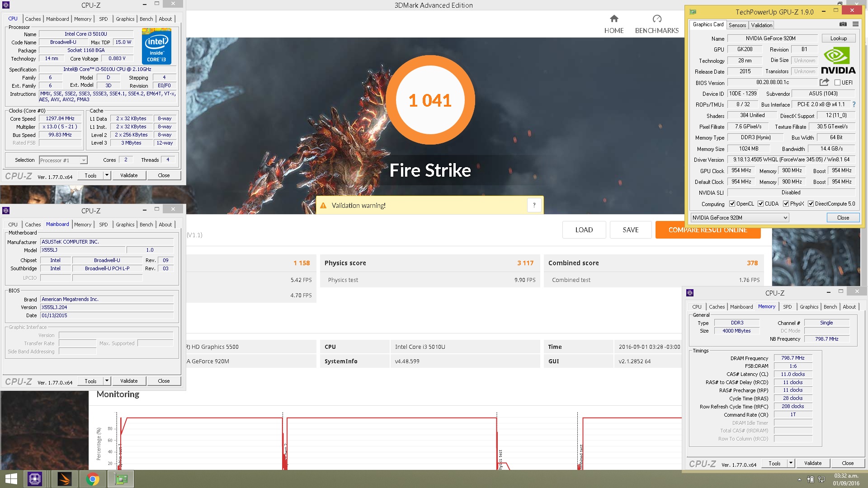Toggle the PhysX checkbox in GPU-Z
The image size is (868, 488).
(x=786, y=204)
